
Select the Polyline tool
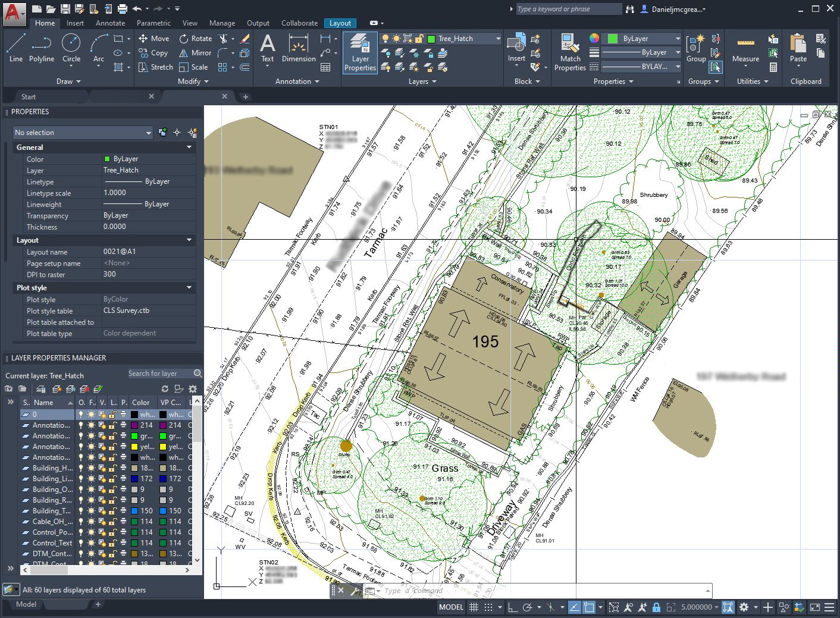[x=42, y=48]
